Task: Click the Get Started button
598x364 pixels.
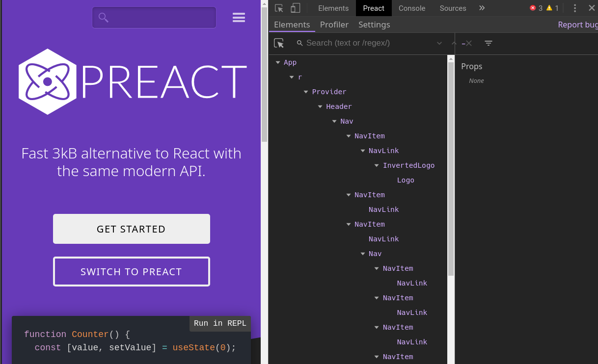Action: click(132, 229)
